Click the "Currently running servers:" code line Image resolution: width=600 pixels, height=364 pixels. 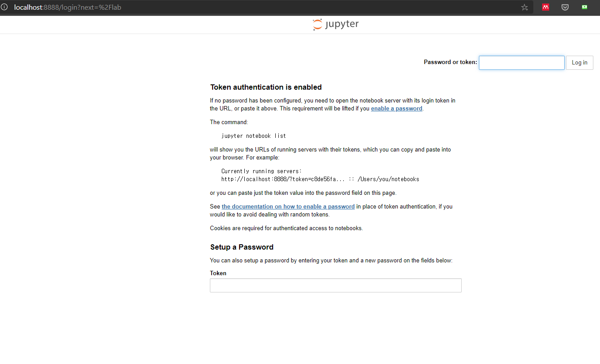coord(262,171)
